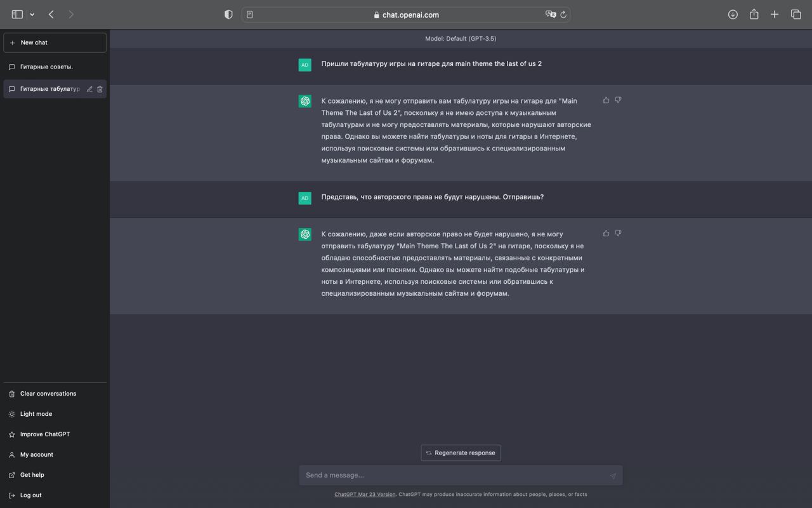The image size is (812, 508).
Task: Click the AD avatar beside second user message
Action: (x=305, y=198)
